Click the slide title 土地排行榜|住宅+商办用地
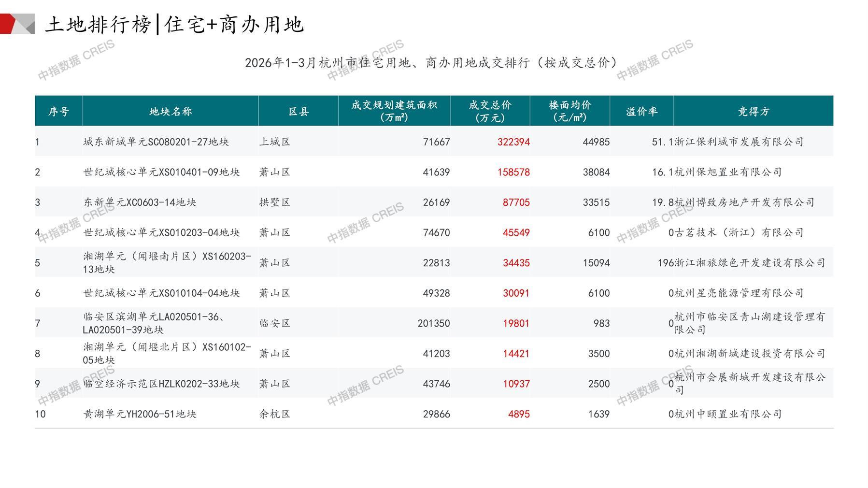Screen dimensions: 868x488 [x=174, y=24]
